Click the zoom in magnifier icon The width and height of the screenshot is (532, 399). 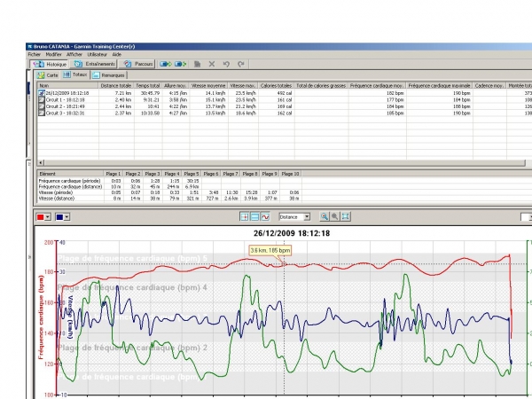click(325, 216)
